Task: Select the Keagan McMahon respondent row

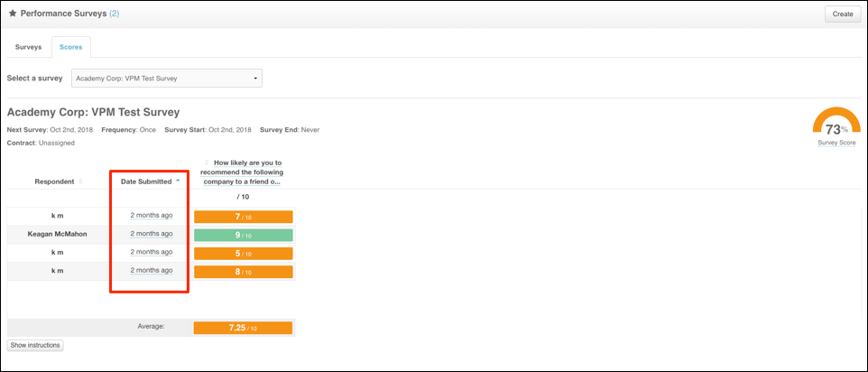Action: tap(58, 235)
